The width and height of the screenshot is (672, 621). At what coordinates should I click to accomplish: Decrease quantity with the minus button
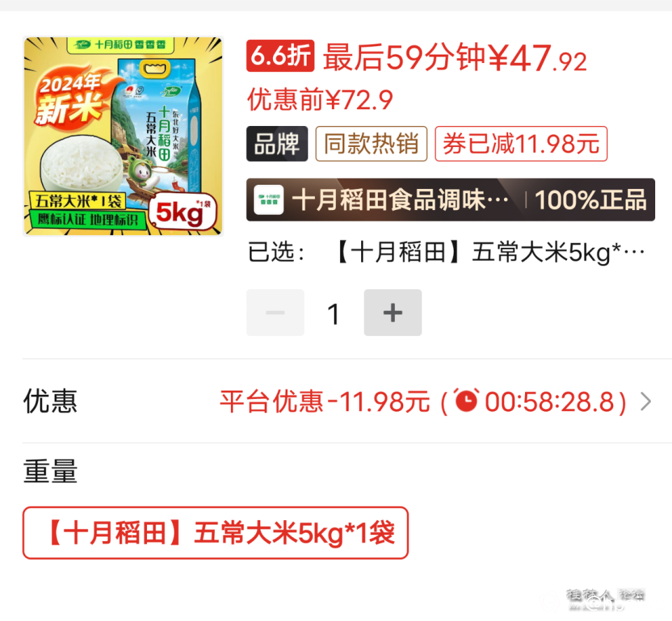click(275, 312)
